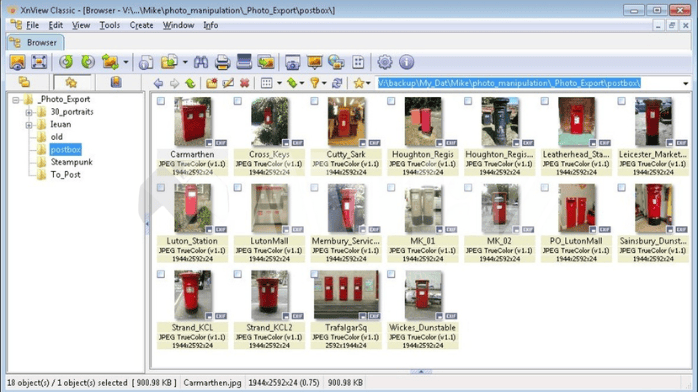The image size is (698, 392).
Task: Open the Tools menu
Action: tap(110, 25)
